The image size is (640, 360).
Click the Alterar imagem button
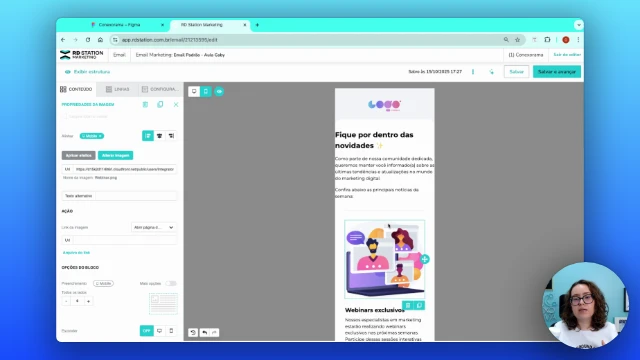pos(116,156)
